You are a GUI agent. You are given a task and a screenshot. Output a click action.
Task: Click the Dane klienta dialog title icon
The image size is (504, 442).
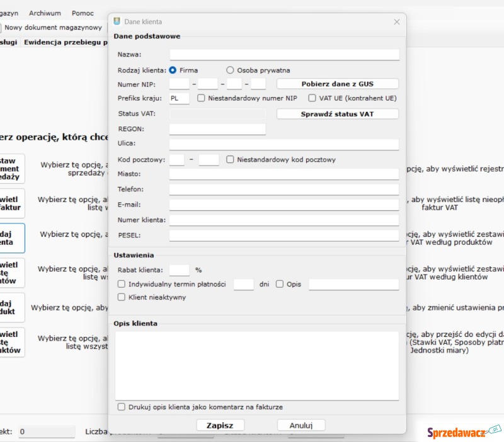click(x=117, y=21)
